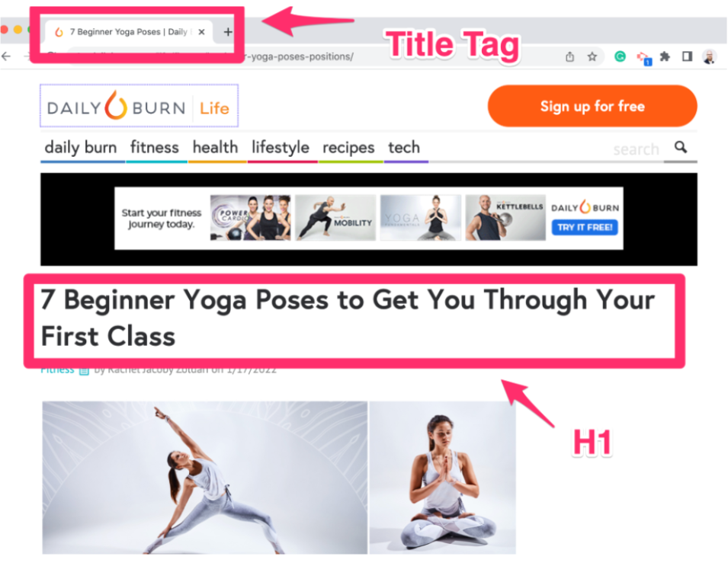Open the Chrome profile avatar
Screen dimensions: 728x566
coord(710,56)
